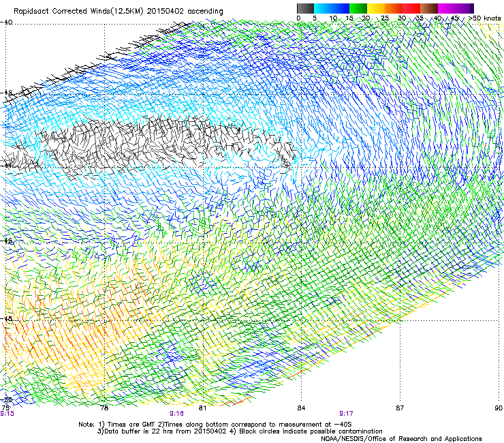The width and height of the screenshot is (504, 443).
Task: Select the gray 0-5 knots color swatch
Action: pos(305,8)
